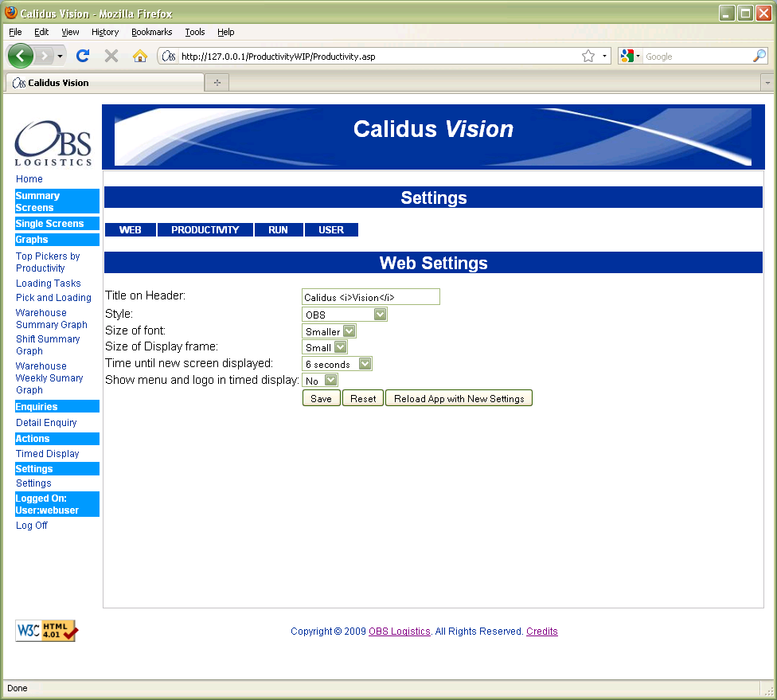Click the Graphs sidebar heading

(57, 240)
